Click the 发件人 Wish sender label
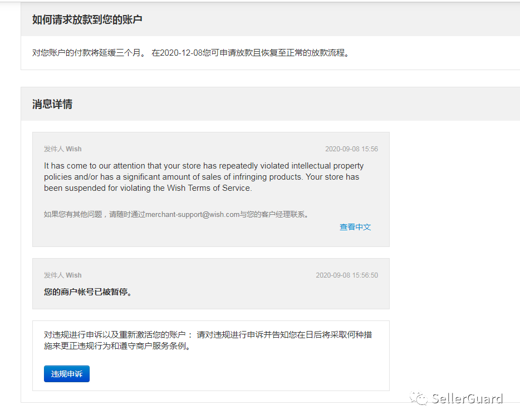The height and width of the screenshot is (420, 520). pos(62,149)
